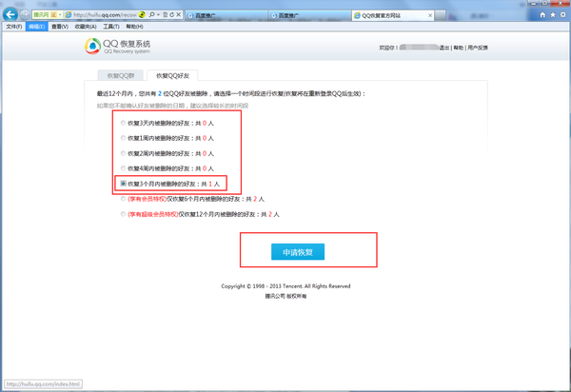Expand the address bar search dropdown arrow
Image resolution: width=571 pixels, height=392 pixels.
pyautogui.click(x=158, y=14)
